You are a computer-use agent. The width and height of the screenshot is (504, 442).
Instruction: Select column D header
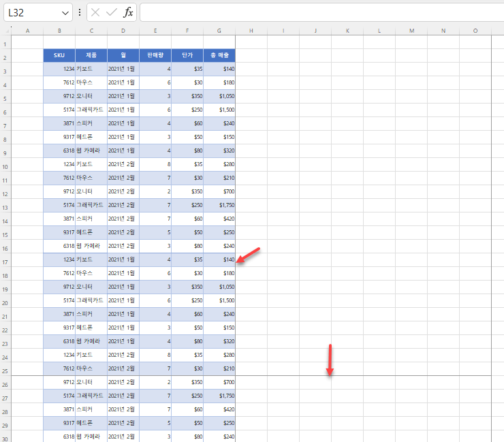coord(123,31)
